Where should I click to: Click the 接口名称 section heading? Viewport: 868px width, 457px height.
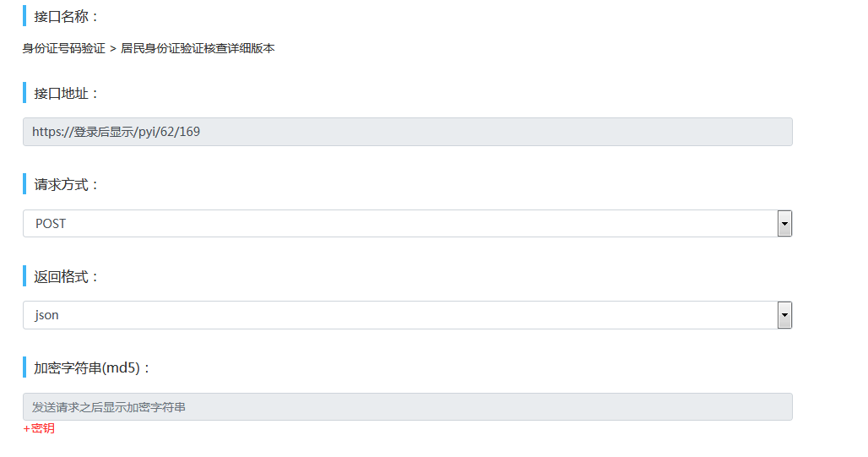(x=67, y=16)
